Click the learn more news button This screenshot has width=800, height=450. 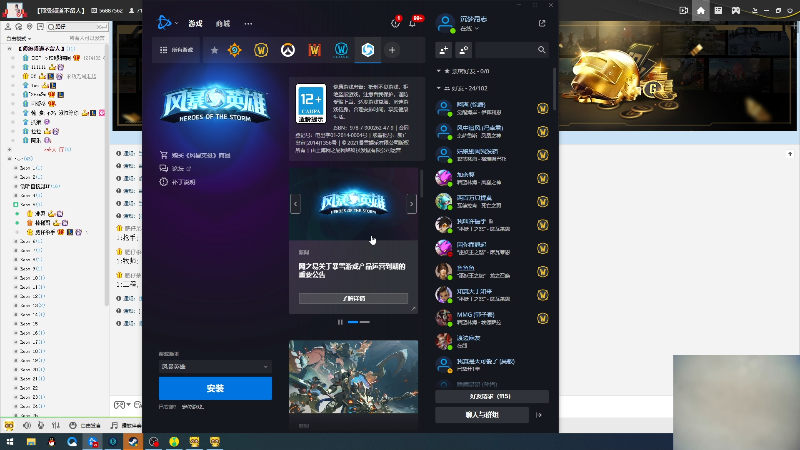pos(353,298)
